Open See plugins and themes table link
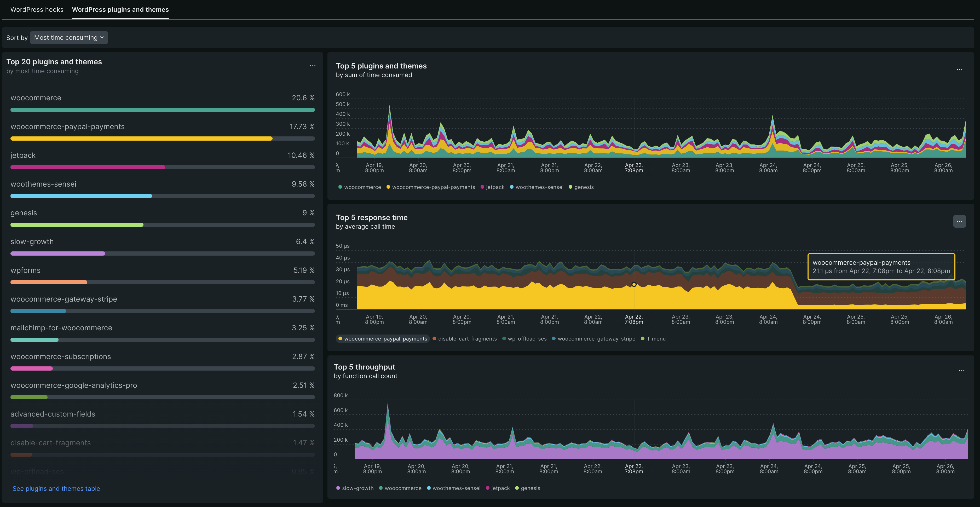Viewport: 980px width, 507px height. [x=56, y=488]
